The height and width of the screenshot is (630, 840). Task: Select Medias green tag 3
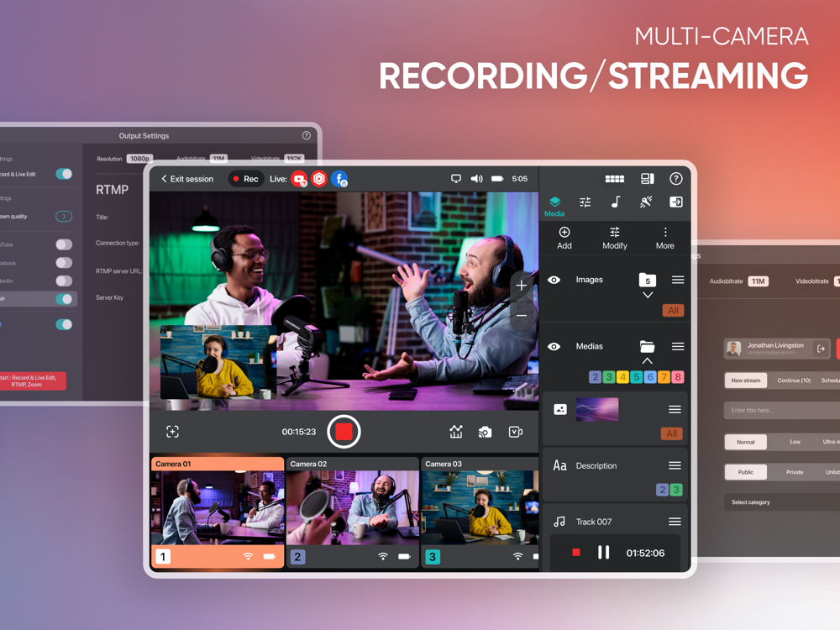608,377
